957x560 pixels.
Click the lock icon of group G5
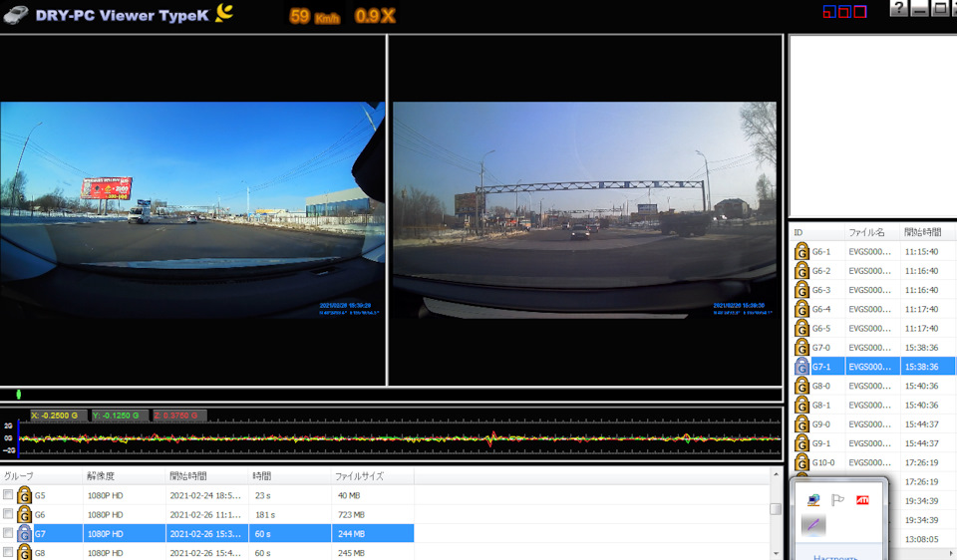24,495
